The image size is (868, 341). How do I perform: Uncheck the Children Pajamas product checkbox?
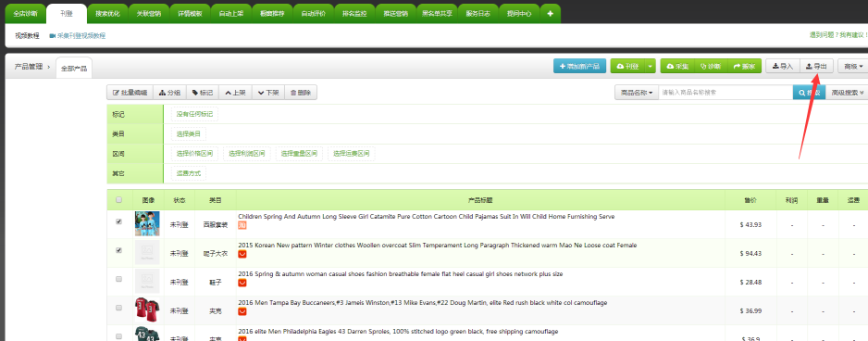pos(119,221)
